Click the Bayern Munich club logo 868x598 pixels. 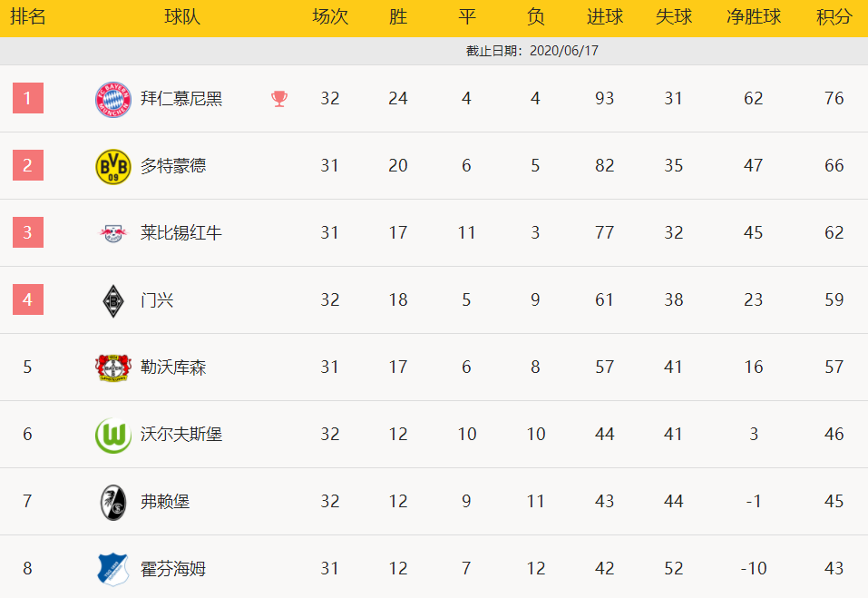point(113,100)
